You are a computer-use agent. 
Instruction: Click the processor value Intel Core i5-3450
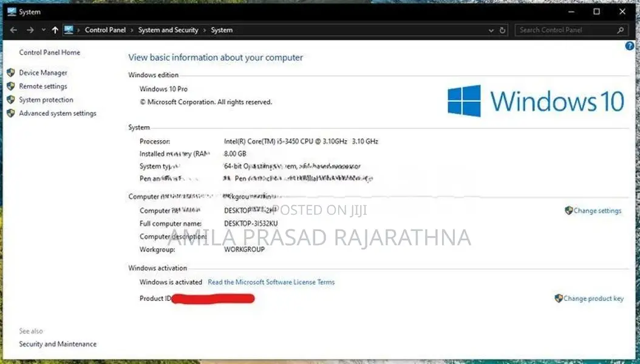[x=301, y=141]
